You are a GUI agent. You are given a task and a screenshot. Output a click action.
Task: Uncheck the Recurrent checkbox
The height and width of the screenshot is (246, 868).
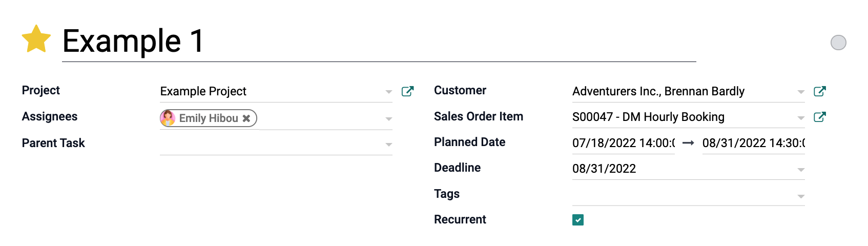coord(578,220)
